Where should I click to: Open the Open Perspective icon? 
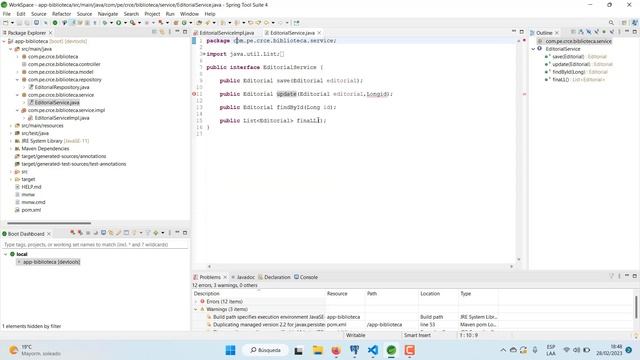624,23
